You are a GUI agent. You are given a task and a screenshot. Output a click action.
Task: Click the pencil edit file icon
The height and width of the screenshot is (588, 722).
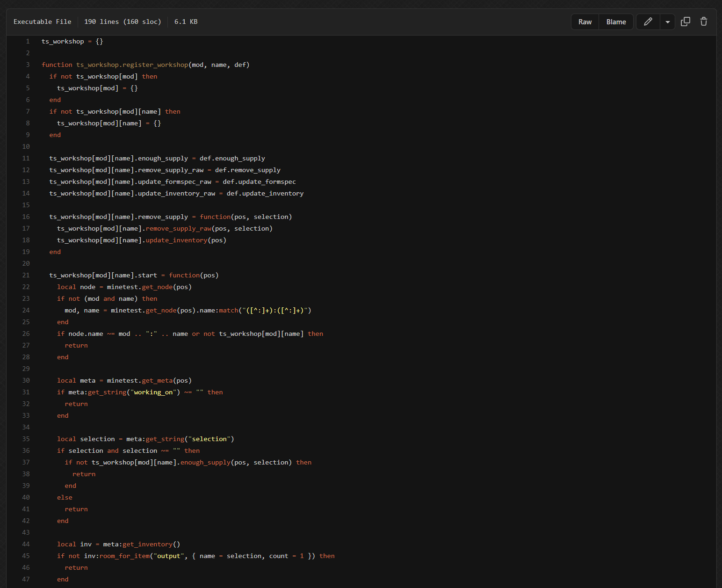[x=648, y=22]
